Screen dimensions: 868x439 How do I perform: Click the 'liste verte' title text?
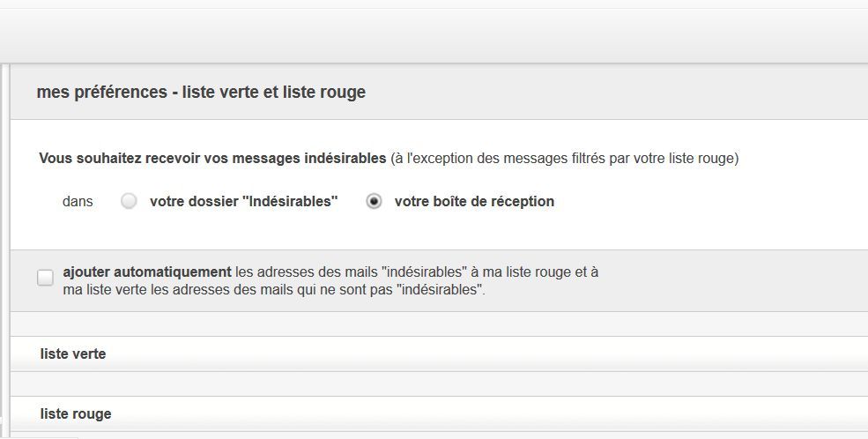[x=73, y=353]
